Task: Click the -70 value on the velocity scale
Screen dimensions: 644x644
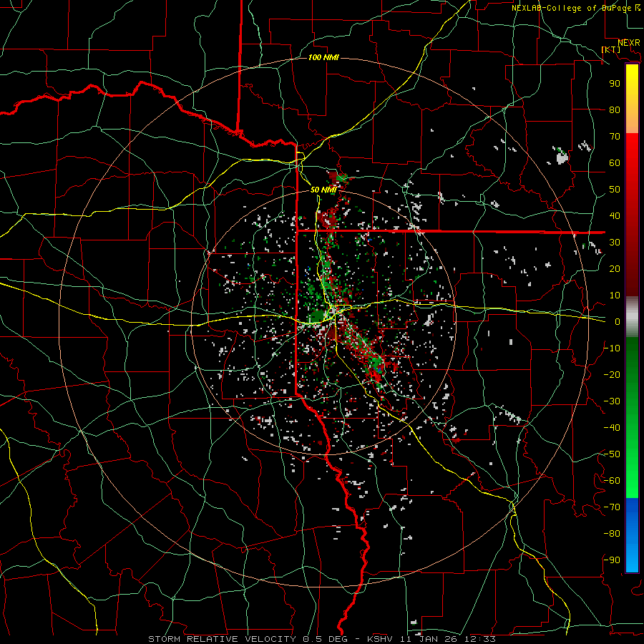Action: (x=612, y=507)
